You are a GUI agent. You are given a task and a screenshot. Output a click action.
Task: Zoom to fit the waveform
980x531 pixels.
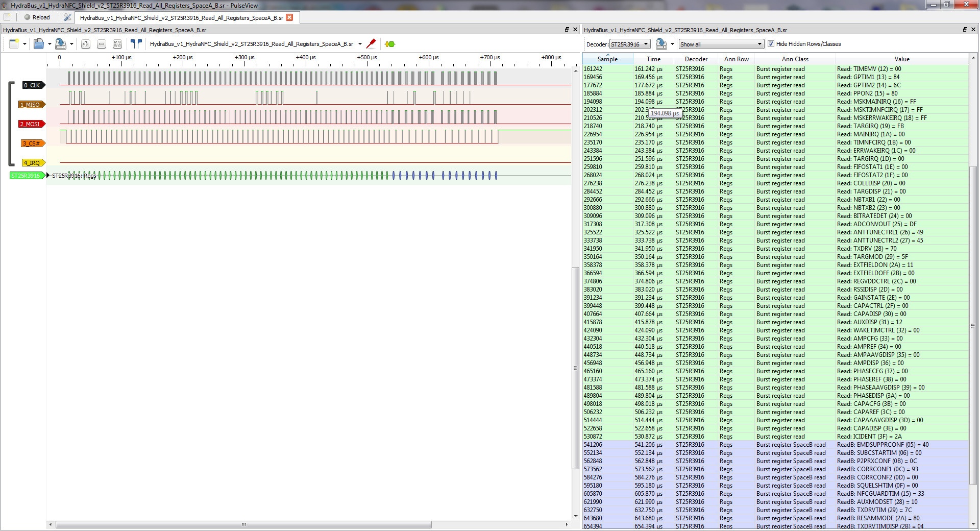click(x=117, y=44)
